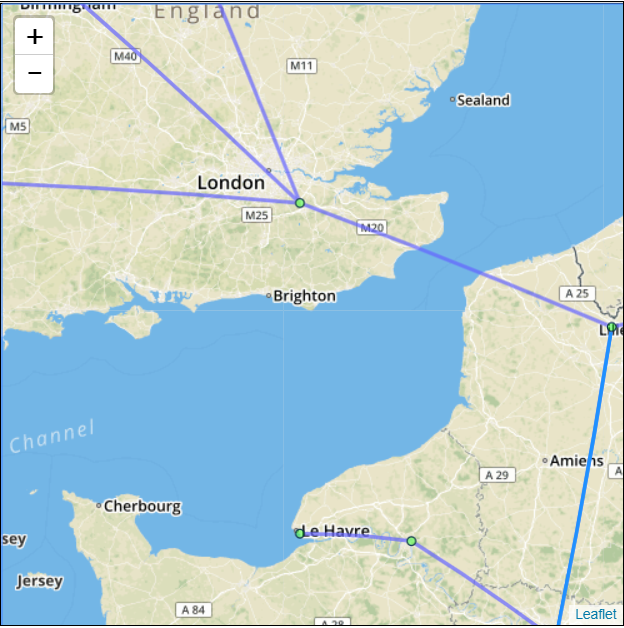Select the M11 motorway badge
The height and width of the screenshot is (628, 624).
(301, 66)
